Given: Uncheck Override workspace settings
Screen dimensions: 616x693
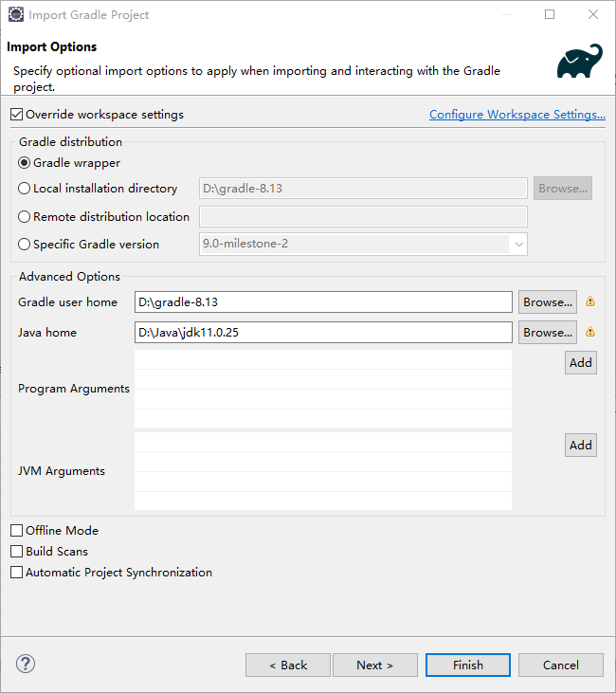Looking at the screenshot, I should click(17, 115).
